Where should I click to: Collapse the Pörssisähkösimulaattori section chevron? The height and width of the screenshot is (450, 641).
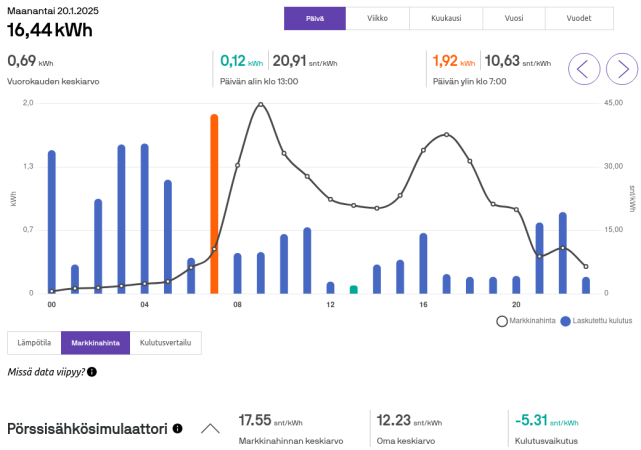click(210, 429)
